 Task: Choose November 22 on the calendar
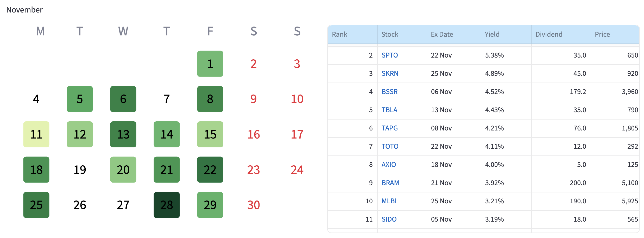point(210,170)
